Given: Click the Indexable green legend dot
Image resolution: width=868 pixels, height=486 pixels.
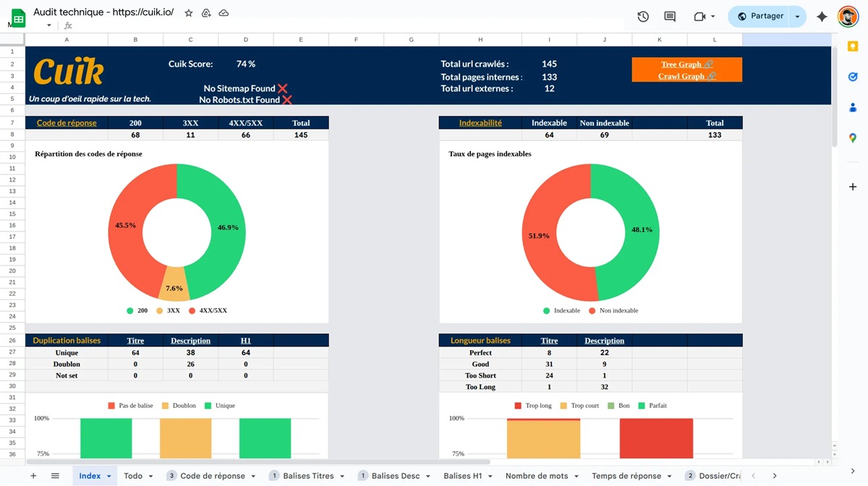Looking at the screenshot, I should tap(547, 310).
